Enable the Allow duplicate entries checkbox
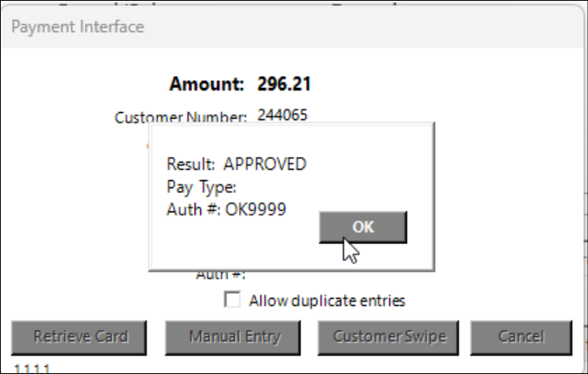This screenshot has height=374, width=588. click(x=233, y=300)
